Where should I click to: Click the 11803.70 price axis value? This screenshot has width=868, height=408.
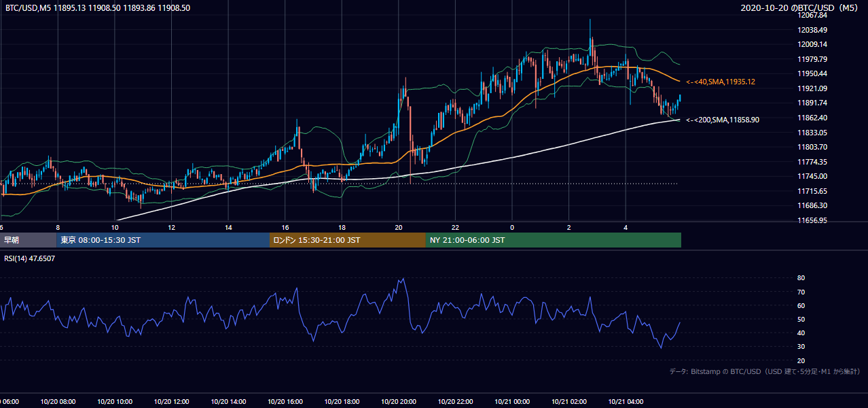pyautogui.click(x=813, y=147)
